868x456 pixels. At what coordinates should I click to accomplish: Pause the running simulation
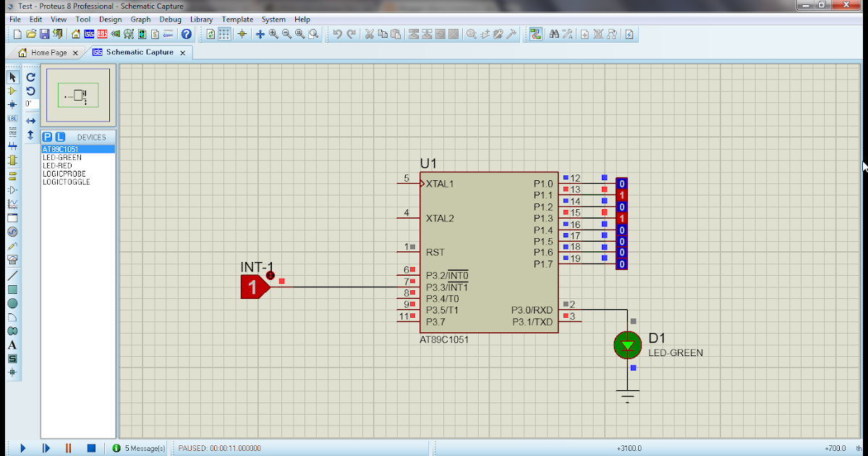(x=68, y=448)
